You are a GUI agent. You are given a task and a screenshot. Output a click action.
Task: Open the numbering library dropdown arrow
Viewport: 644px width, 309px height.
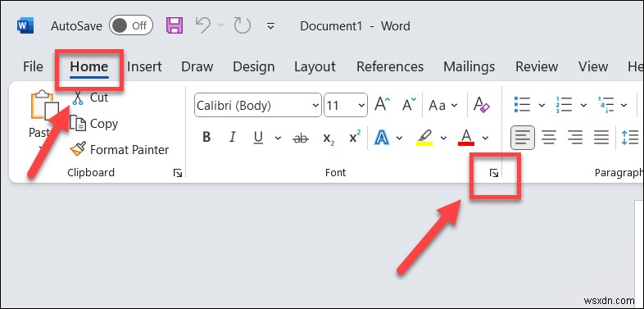pos(583,106)
